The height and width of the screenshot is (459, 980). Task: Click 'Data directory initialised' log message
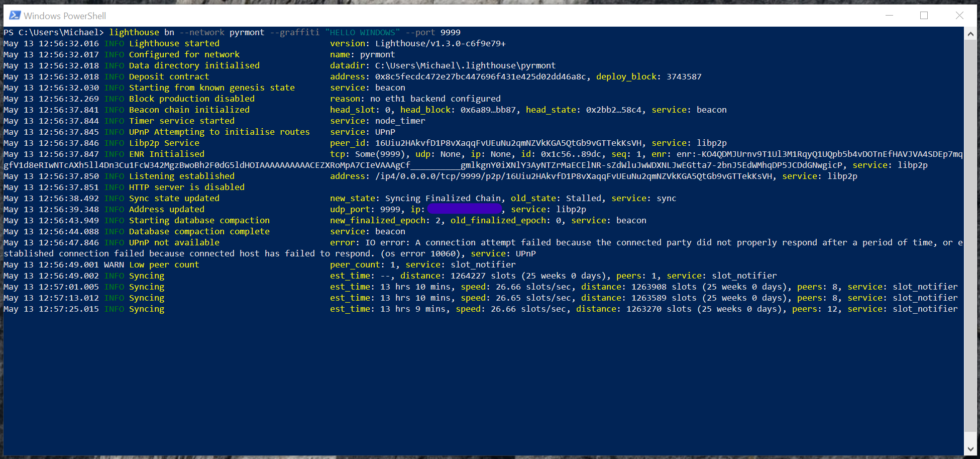coord(194,65)
